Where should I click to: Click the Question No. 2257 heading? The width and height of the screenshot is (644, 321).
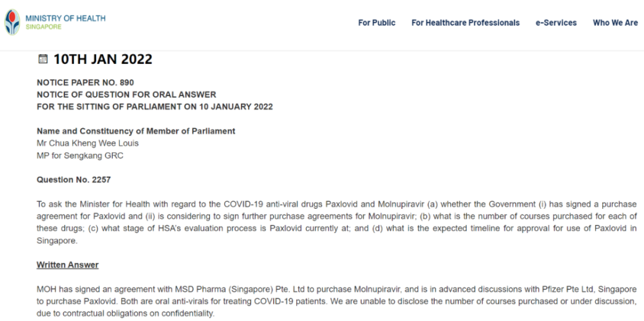[x=74, y=180]
